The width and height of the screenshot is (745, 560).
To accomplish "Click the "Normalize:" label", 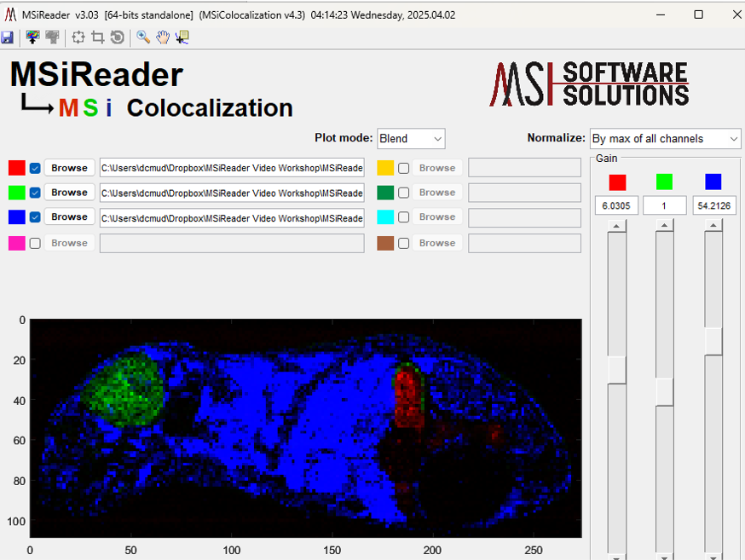I will coord(557,138).
